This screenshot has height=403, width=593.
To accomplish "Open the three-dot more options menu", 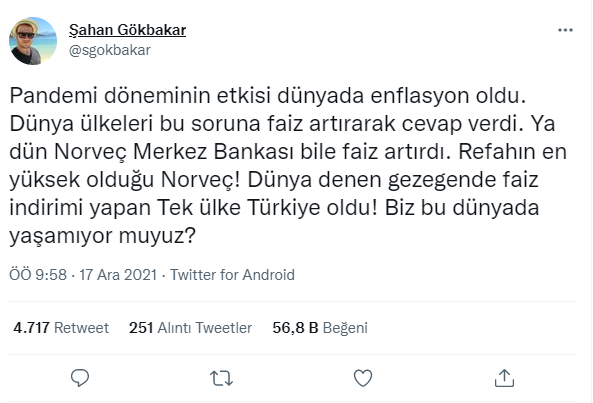I will (x=565, y=30).
